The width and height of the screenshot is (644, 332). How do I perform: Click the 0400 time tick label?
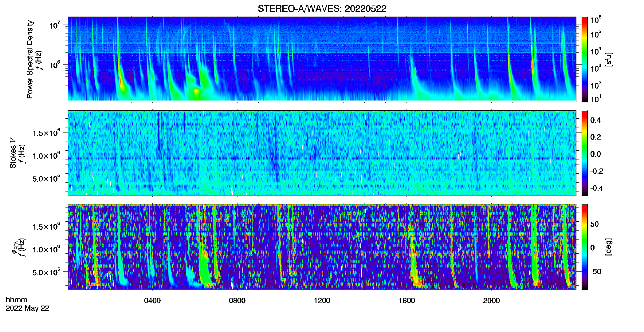[x=152, y=301]
